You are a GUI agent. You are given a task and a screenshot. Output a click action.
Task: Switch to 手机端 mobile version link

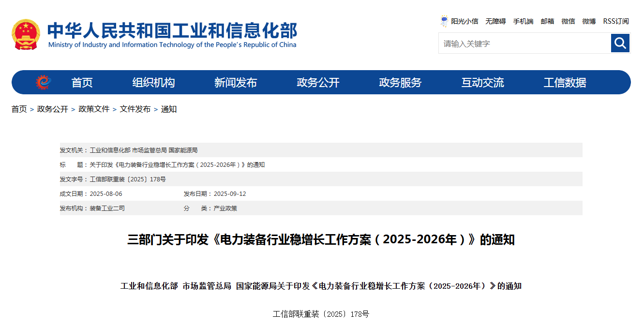pyautogui.click(x=523, y=21)
